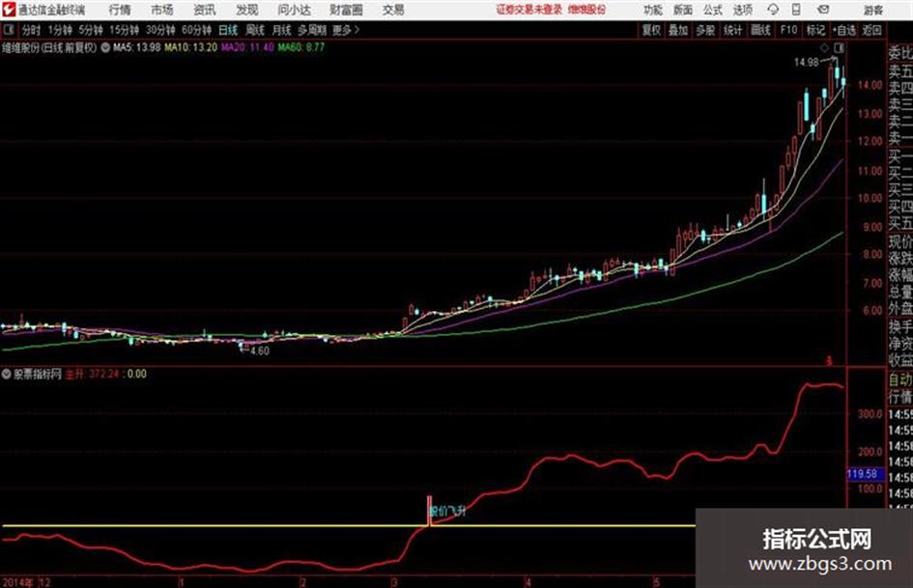Click the 游客 user account label
The width and height of the screenshot is (913, 588).
click(x=872, y=10)
